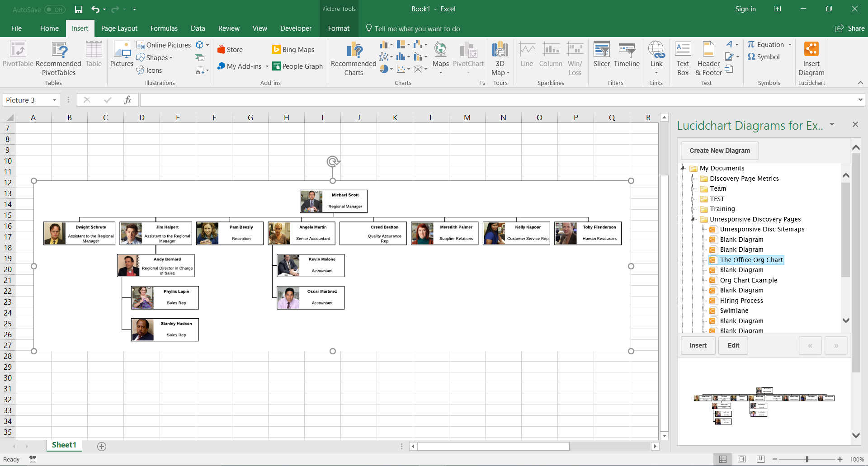The image size is (868, 466).
Task: Insert a Timeline filter
Action: tap(627, 54)
